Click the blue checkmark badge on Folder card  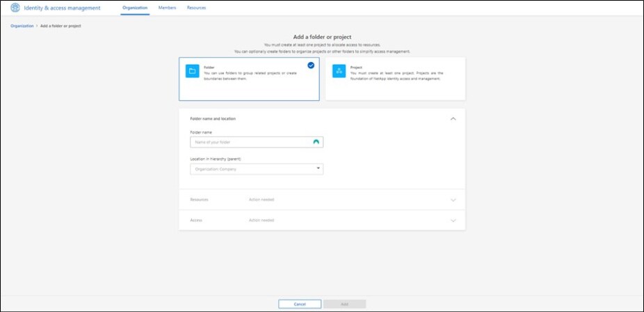click(x=311, y=65)
